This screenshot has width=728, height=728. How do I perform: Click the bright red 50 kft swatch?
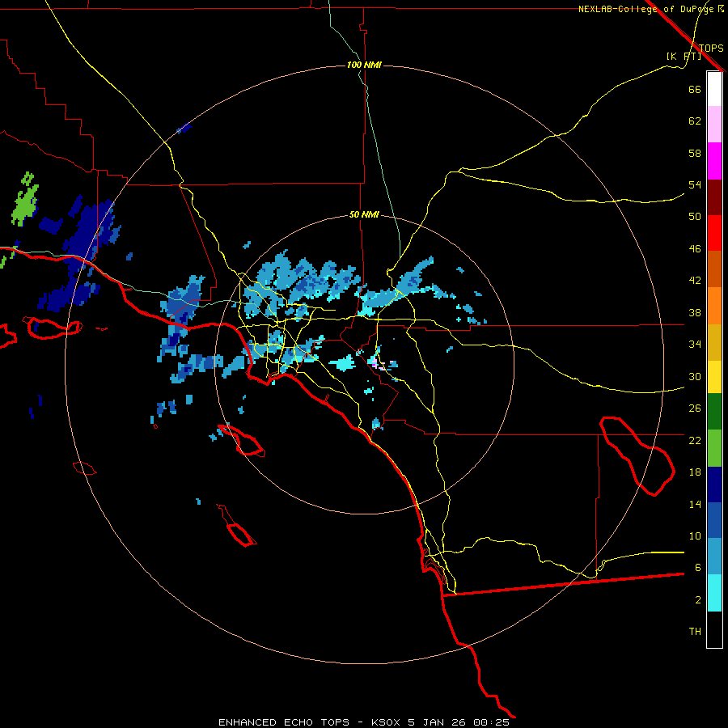point(713,233)
